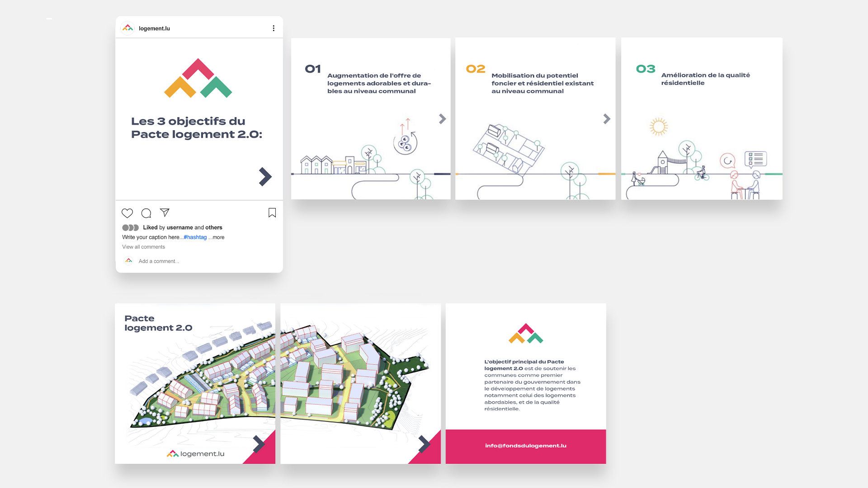The height and width of the screenshot is (488, 868).
Task: Focus the Add a comment field
Action: 159,261
